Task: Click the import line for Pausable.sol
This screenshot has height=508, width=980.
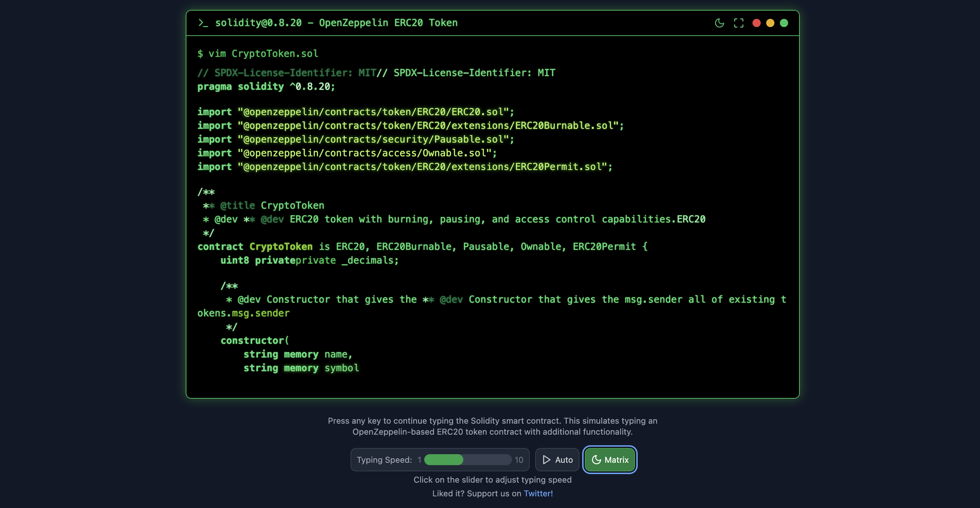Action: [x=356, y=139]
